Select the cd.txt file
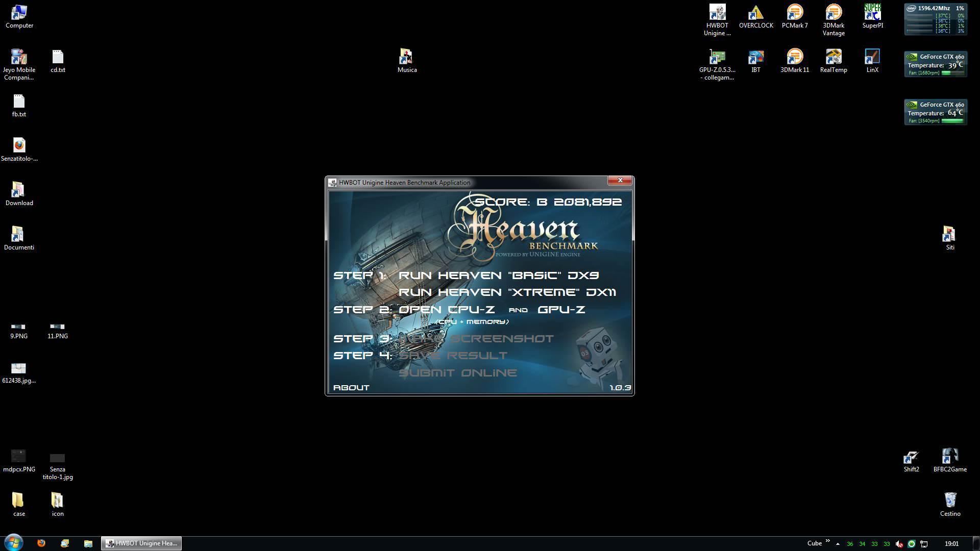The width and height of the screenshot is (980, 551). tap(58, 61)
